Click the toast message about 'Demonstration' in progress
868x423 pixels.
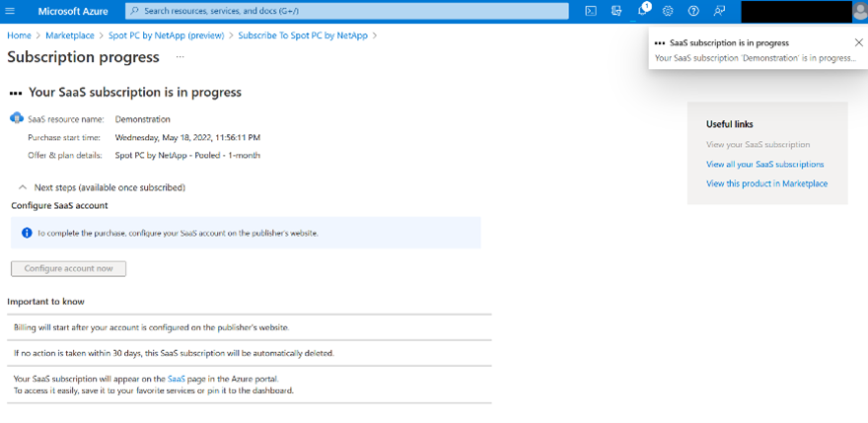[756, 57]
